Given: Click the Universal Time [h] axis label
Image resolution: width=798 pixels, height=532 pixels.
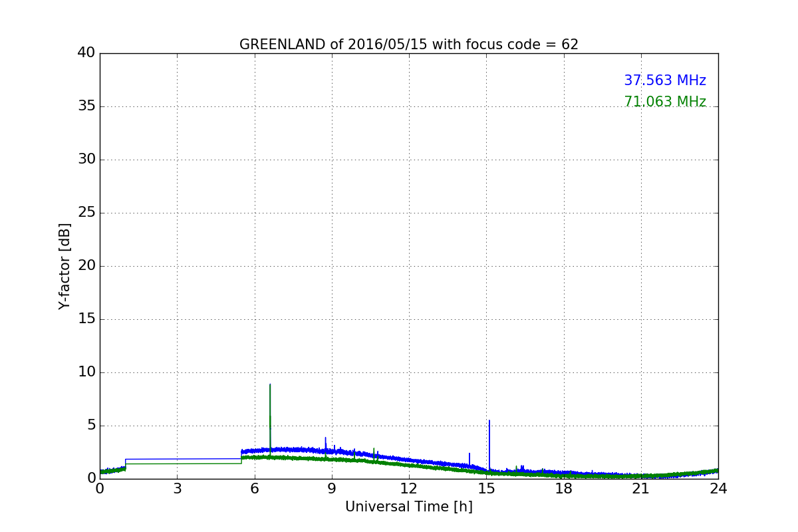Looking at the screenshot, I should click(x=409, y=507).
